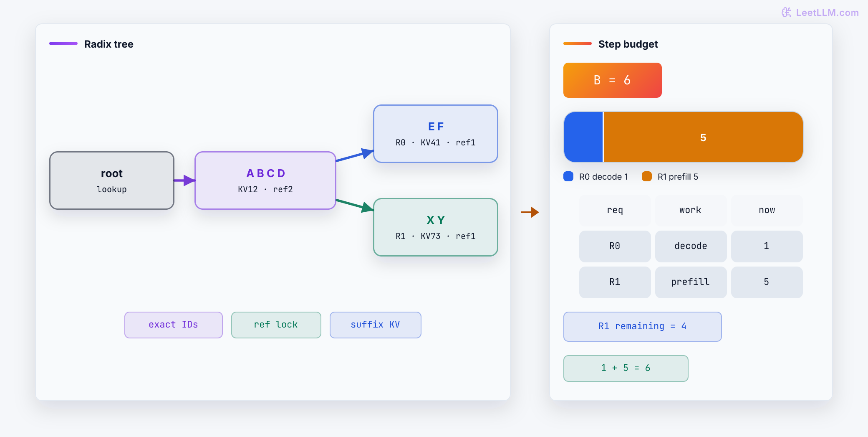This screenshot has width=868, height=437.
Task: Click the LeetLLM brain logo icon
Action: (786, 13)
